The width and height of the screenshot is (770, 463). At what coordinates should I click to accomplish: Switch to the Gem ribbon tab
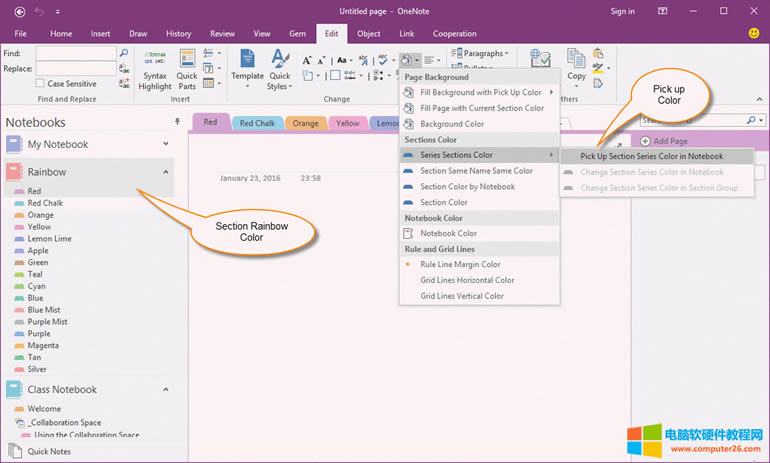pos(296,33)
